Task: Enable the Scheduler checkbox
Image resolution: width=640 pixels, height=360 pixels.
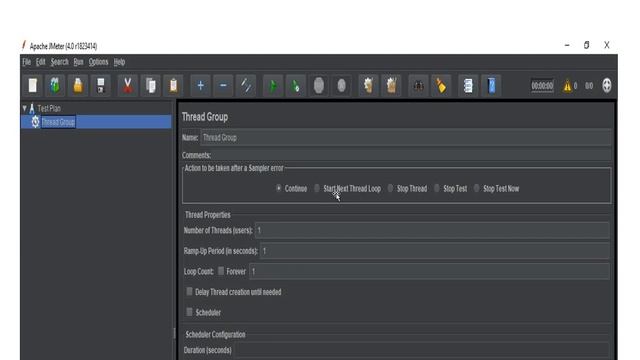Action: pos(189,312)
